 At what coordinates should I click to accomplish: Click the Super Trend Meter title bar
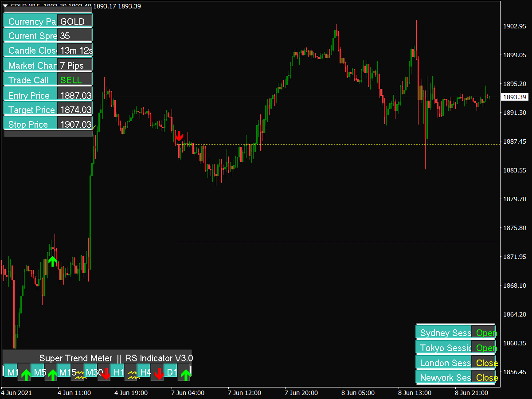(116, 358)
